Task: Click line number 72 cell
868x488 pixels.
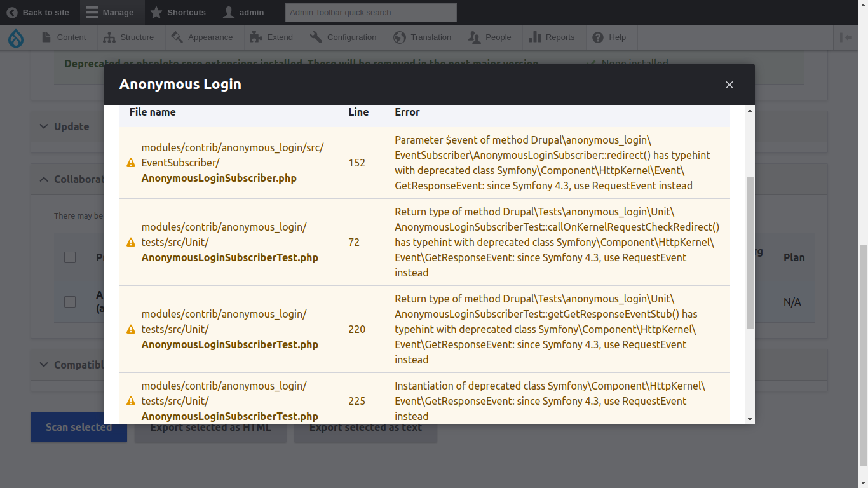Action: tap(354, 242)
